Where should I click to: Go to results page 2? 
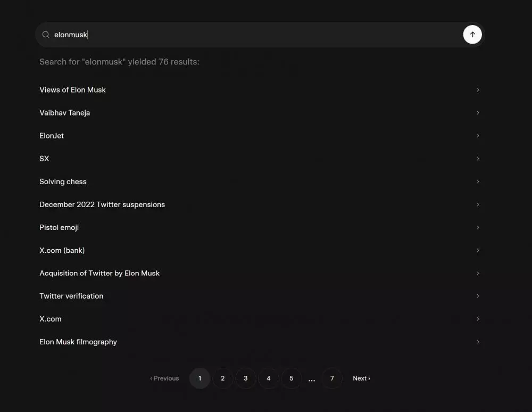tap(222, 378)
